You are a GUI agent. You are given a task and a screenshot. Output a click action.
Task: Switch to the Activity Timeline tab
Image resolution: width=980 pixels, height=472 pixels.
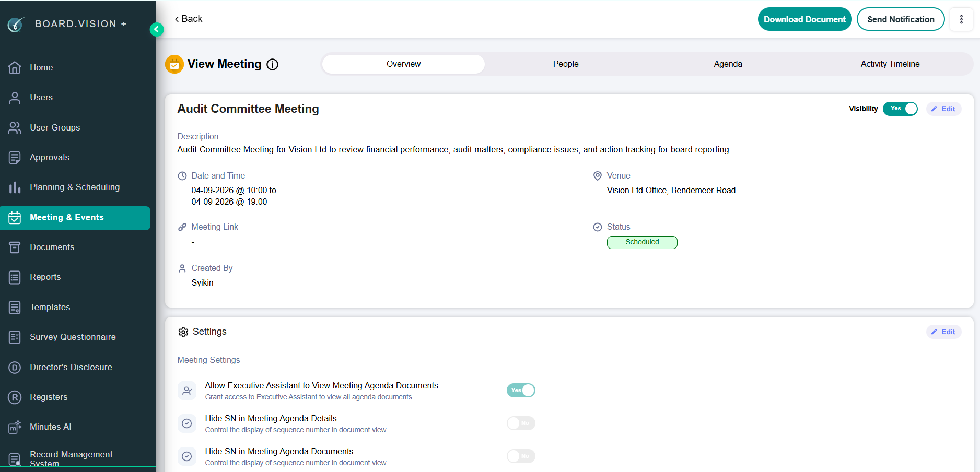890,64
